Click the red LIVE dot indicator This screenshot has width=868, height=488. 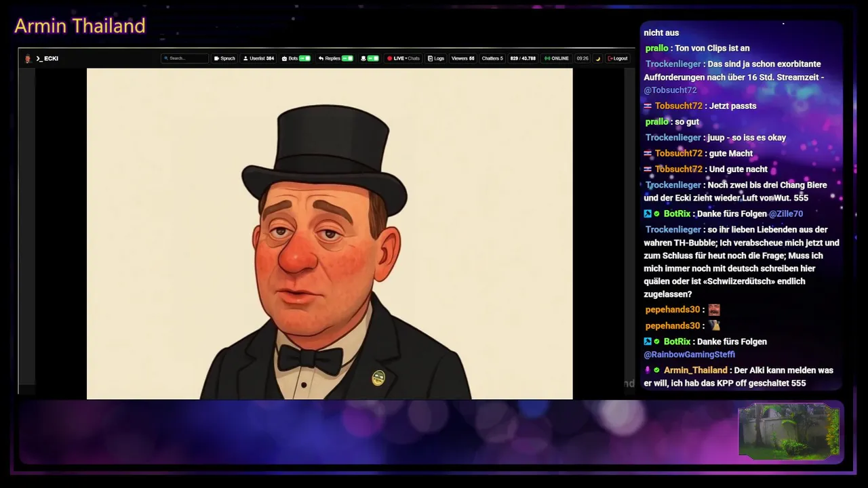pyautogui.click(x=389, y=58)
